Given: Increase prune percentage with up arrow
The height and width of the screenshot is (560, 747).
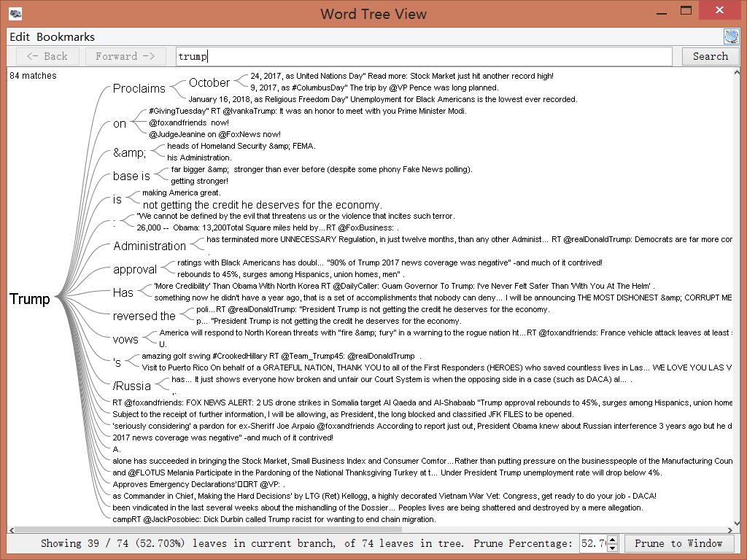Looking at the screenshot, I should [613, 540].
